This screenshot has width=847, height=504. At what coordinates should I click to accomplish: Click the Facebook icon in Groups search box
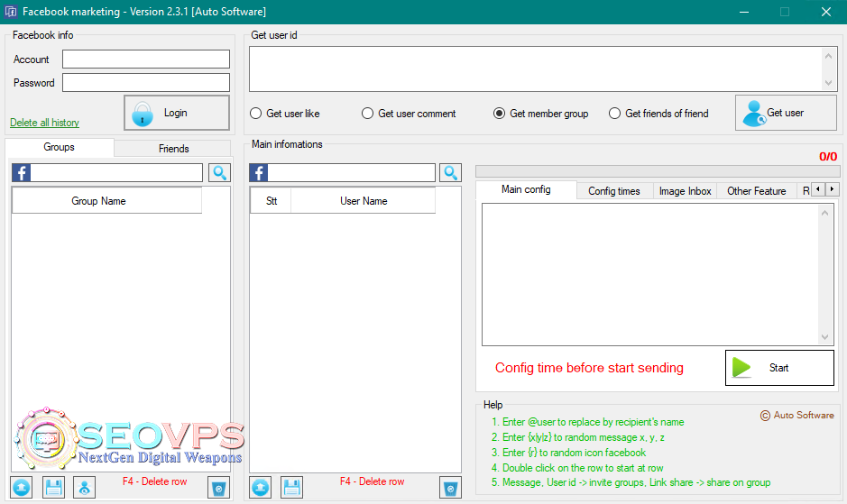pos(22,173)
